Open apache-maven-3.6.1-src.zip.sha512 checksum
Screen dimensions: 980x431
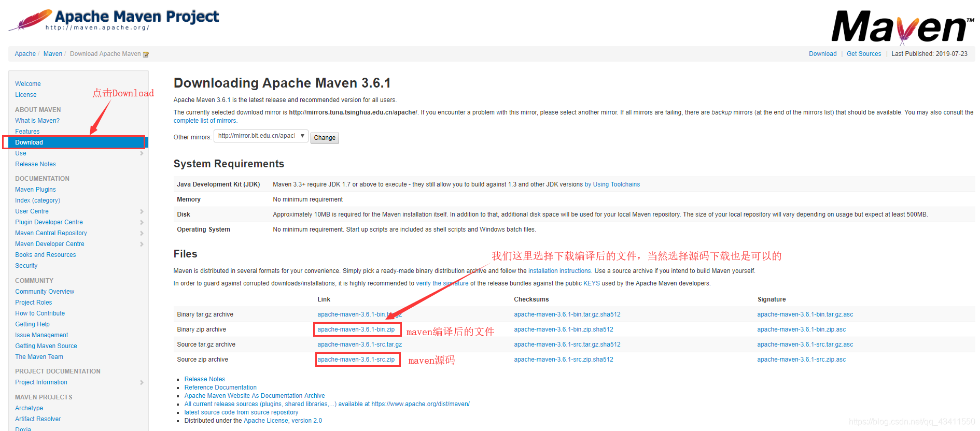564,360
